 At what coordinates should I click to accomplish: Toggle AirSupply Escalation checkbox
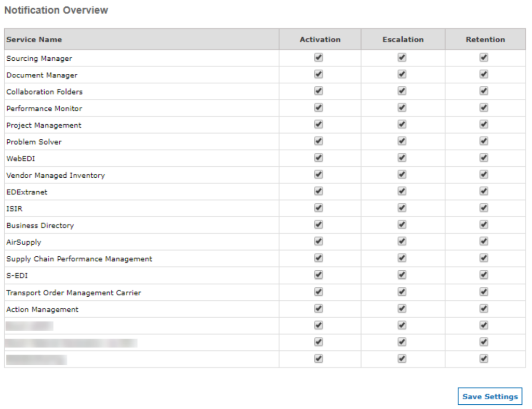(402, 241)
